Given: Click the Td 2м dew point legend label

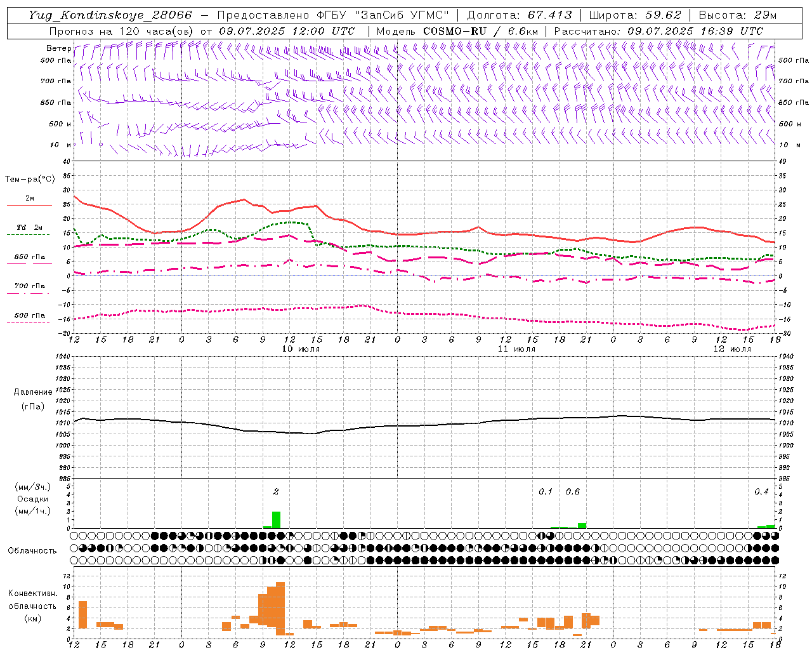Looking at the screenshot, I should pyautogui.click(x=30, y=227).
